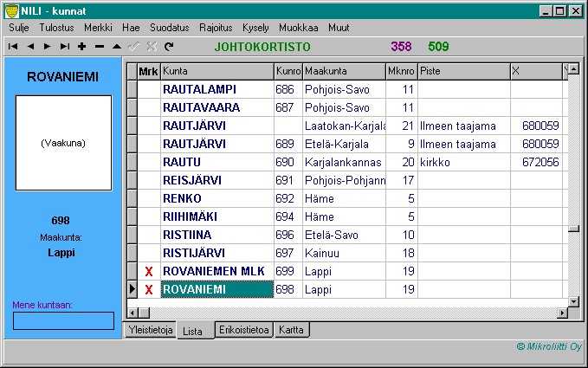
Task: Click the vertical scrollbar thumb in list
Action: coord(572,229)
